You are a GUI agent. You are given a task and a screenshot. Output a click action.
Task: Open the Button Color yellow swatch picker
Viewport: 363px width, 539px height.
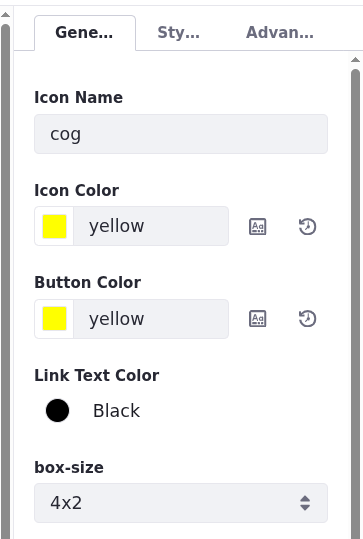(54, 319)
